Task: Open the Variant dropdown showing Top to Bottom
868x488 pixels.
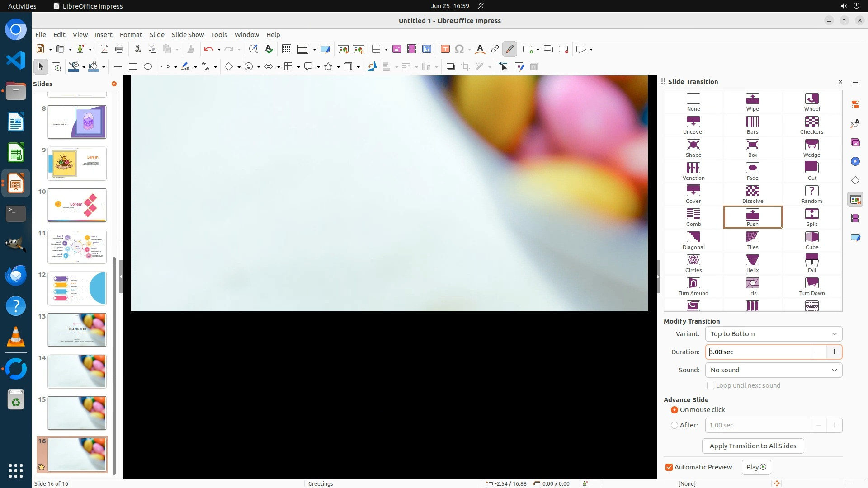Action: pyautogui.click(x=773, y=334)
